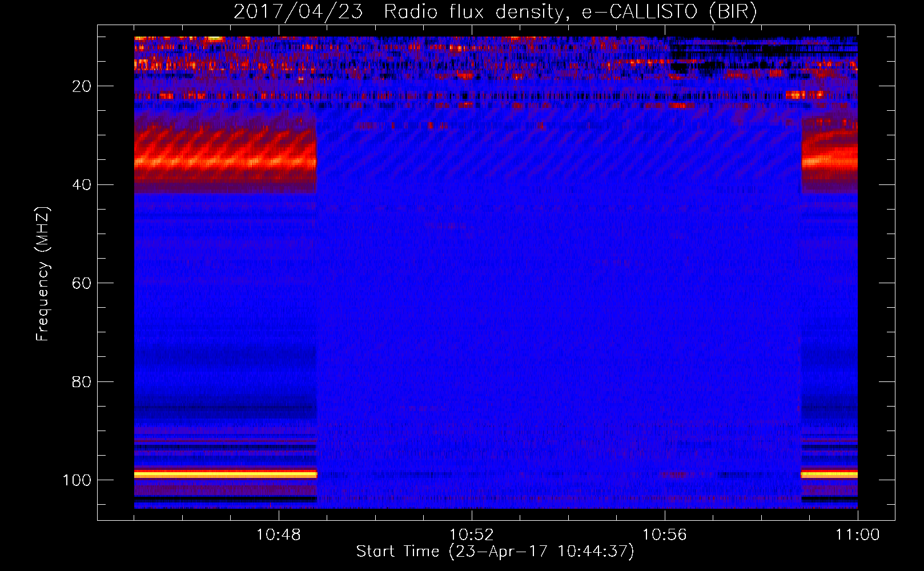
Task: Click the '80' frequency tick label
Action: [82, 382]
